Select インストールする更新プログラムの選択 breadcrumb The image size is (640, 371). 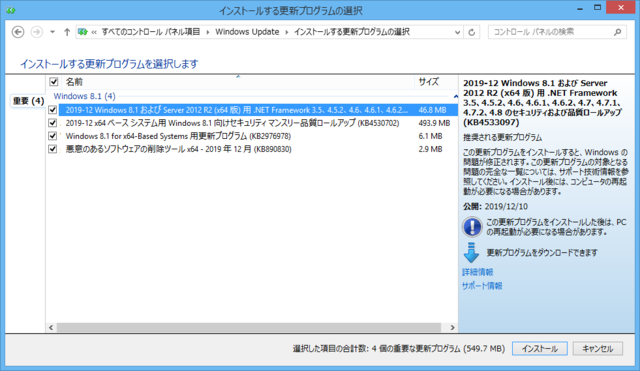pyautogui.click(x=351, y=32)
